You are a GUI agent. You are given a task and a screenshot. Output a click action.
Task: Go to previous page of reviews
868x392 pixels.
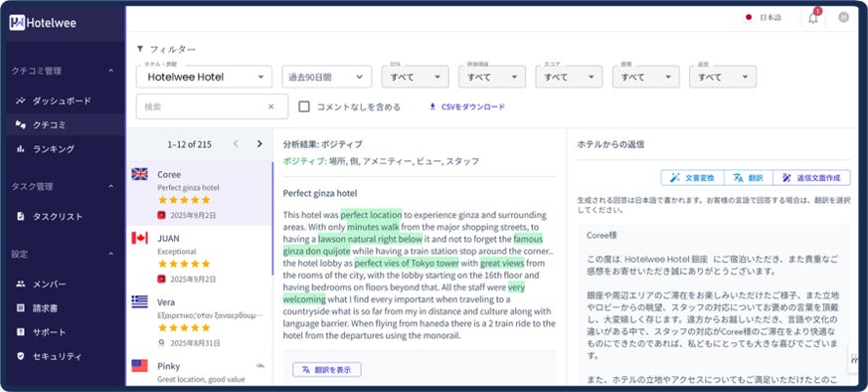(236, 144)
